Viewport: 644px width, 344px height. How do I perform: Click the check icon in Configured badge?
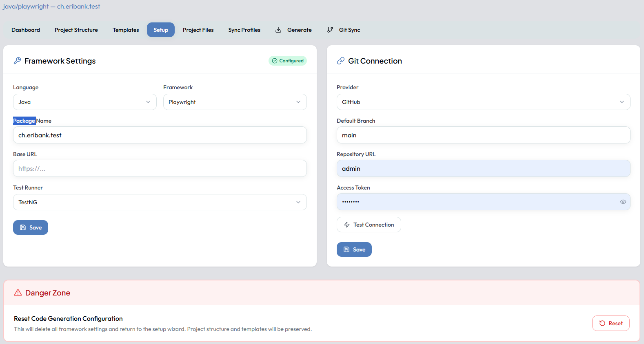pos(275,61)
